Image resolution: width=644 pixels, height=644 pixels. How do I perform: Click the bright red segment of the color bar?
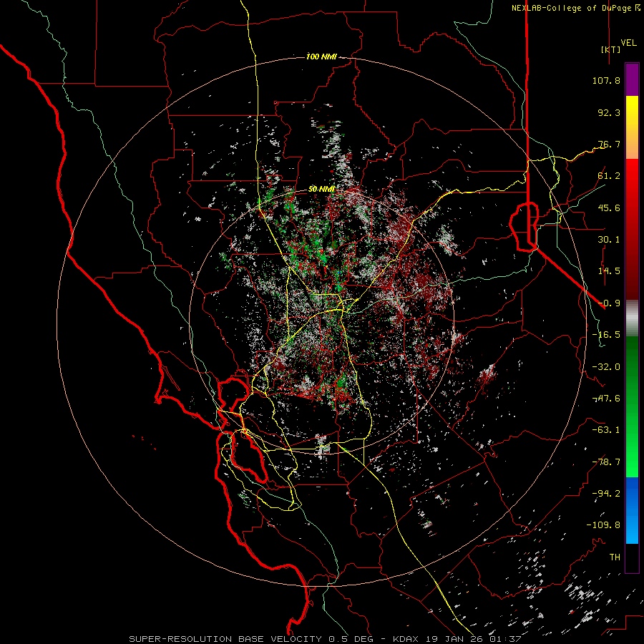click(x=632, y=229)
